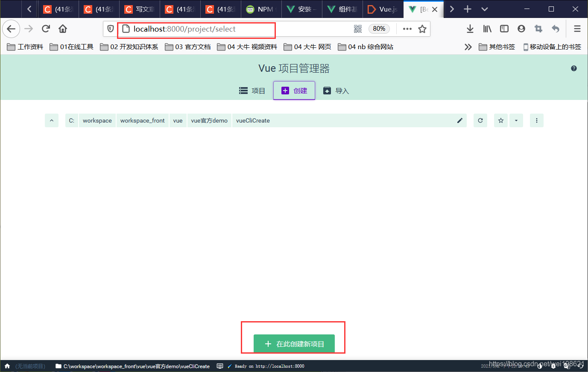This screenshot has width=588, height=372.
Task: Navigate to the vue path segment
Action: [178, 120]
